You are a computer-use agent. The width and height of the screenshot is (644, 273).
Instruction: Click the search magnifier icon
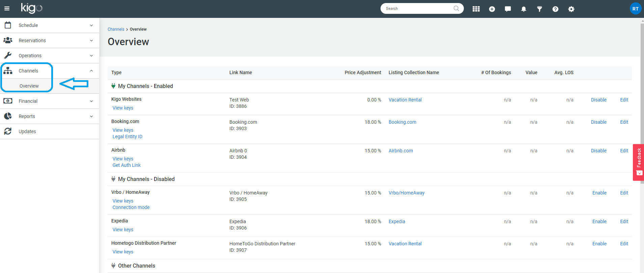pos(456,8)
